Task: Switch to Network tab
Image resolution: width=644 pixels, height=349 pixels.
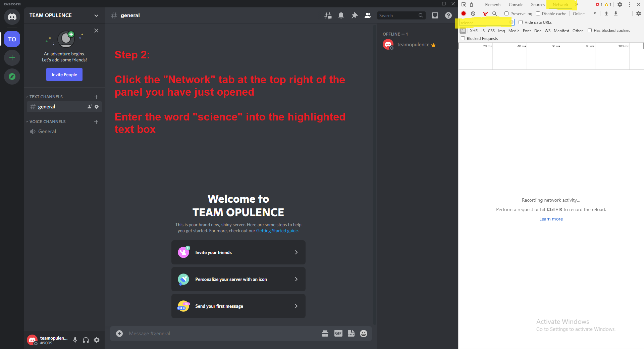Action: [x=560, y=5]
